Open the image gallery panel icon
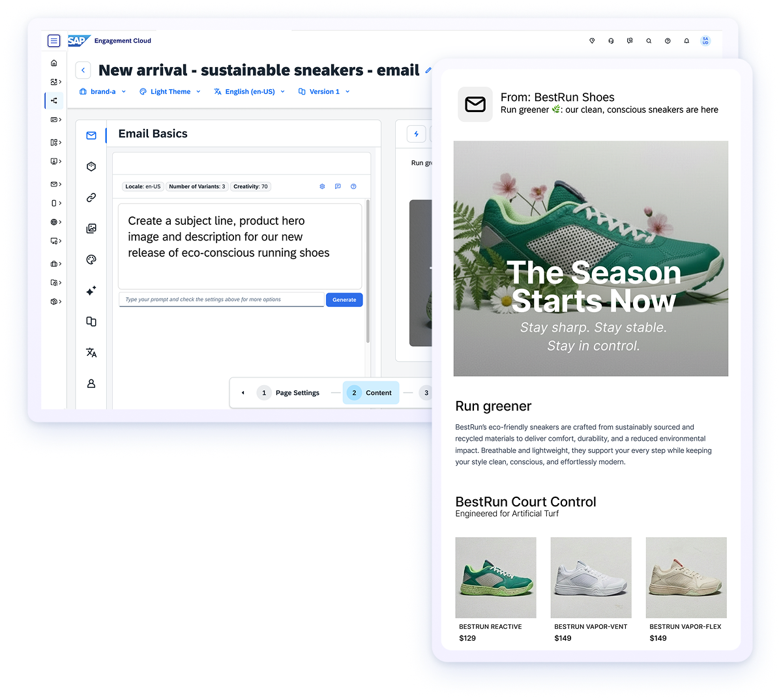Viewport: 781px width, 700px height. [91, 229]
